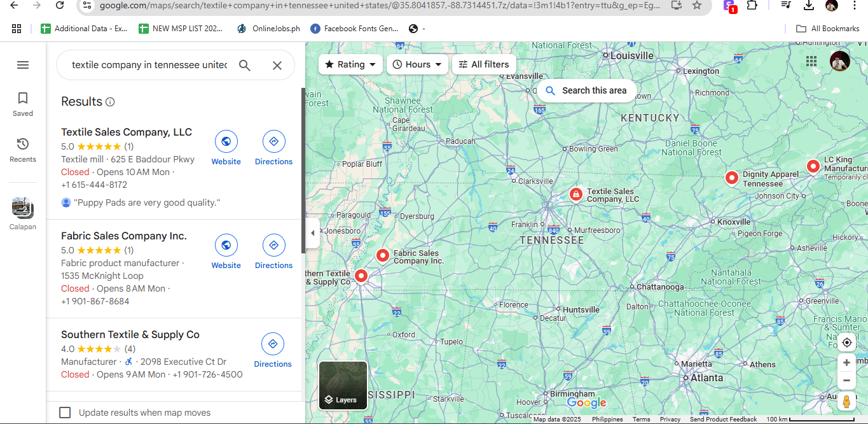Open the browser extensions puzzle icon
Image resolution: width=868 pixels, height=424 pixels.
tap(752, 6)
